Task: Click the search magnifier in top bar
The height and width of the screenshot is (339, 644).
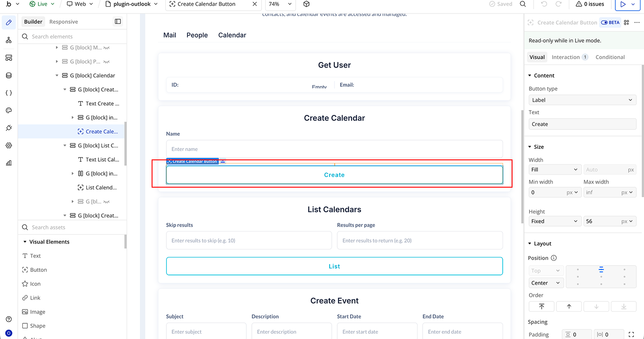Action: (523, 4)
